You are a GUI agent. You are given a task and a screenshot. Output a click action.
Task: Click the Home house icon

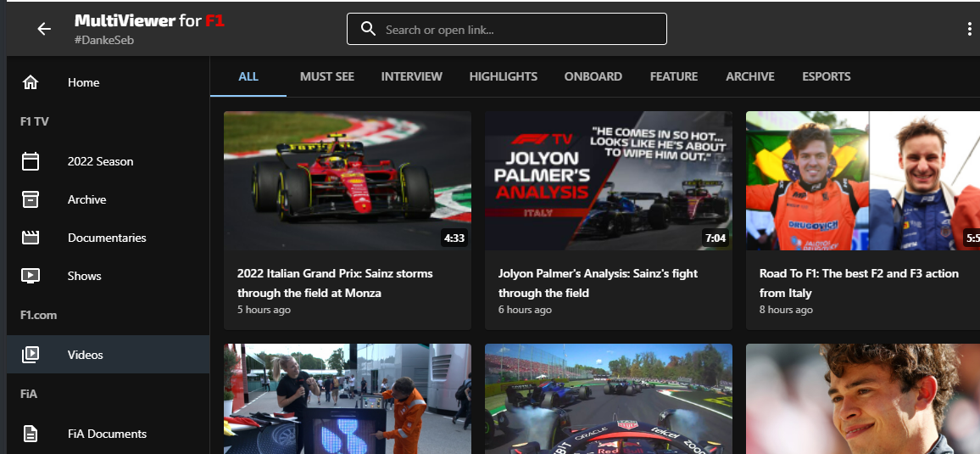[30, 82]
